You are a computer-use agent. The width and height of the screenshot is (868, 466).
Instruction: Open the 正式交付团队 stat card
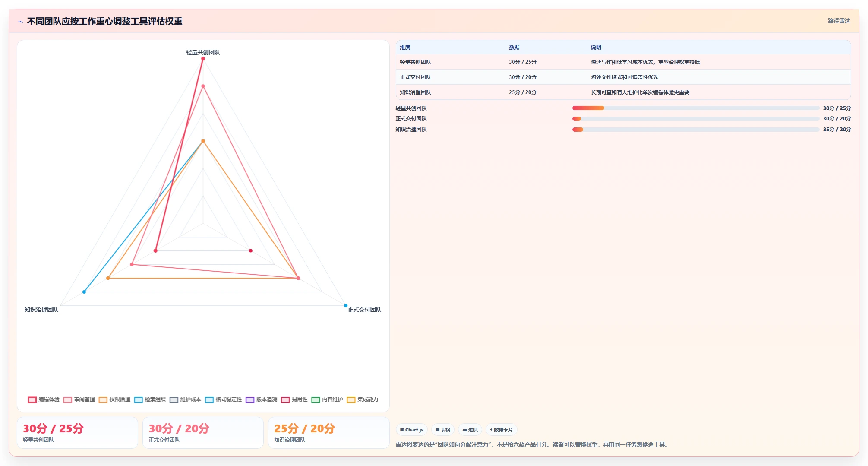tap(203, 433)
